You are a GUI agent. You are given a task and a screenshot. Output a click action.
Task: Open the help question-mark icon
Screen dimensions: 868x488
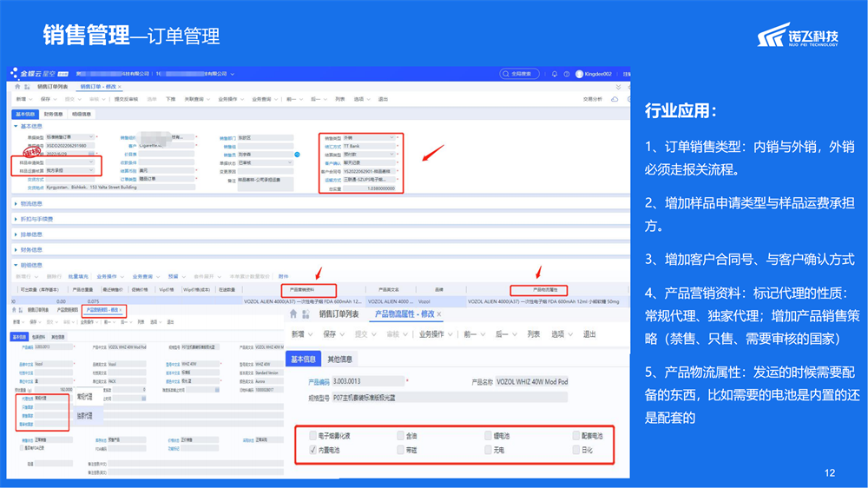(x=566, y=74)
